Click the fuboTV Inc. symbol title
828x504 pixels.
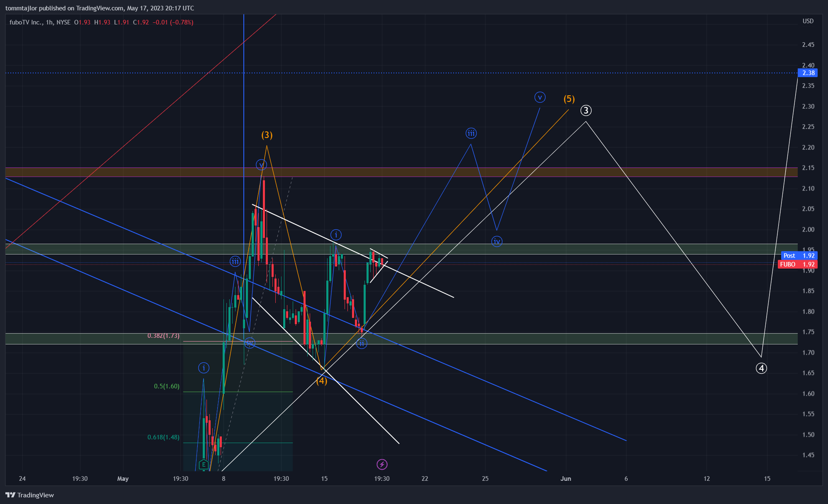click(26, 22)
